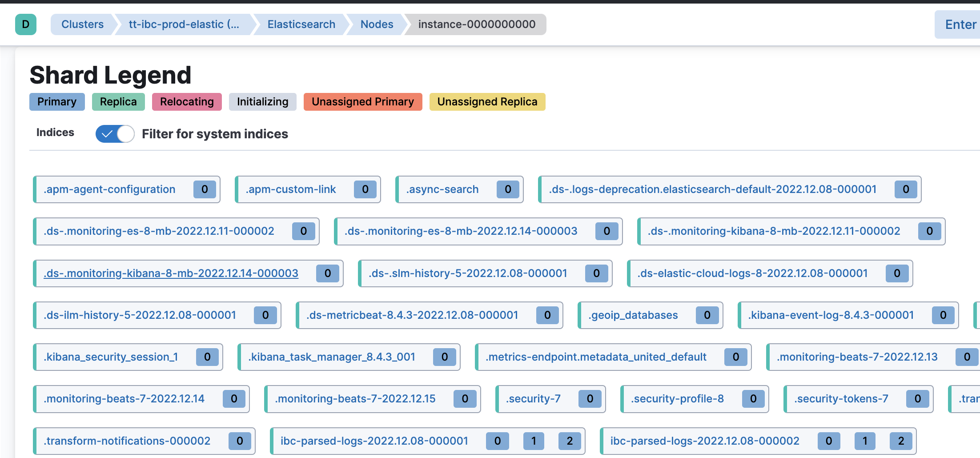Open .ds-.monitoring-es-8-mb-2022.12.14-000003 index

[x=461, y=231]
